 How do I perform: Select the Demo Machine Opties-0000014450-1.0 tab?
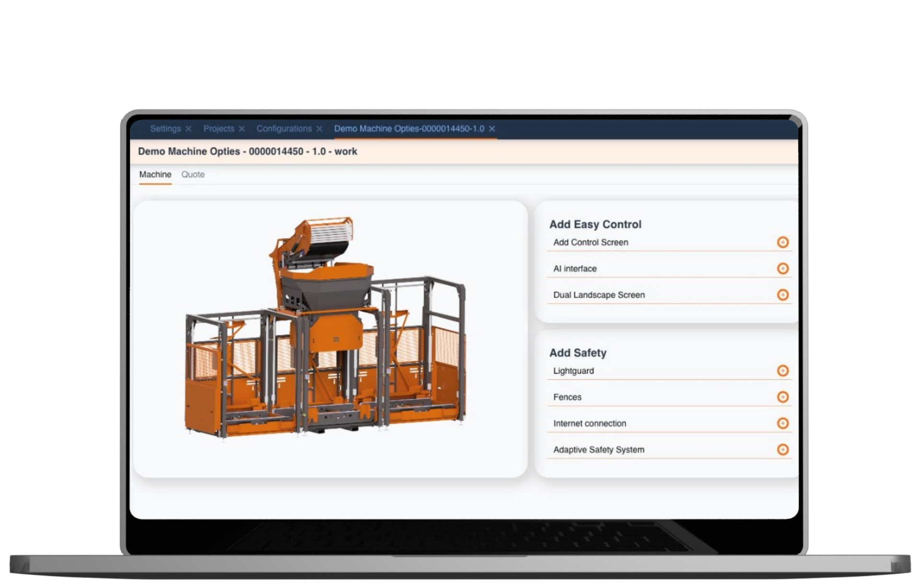point(409,129)
